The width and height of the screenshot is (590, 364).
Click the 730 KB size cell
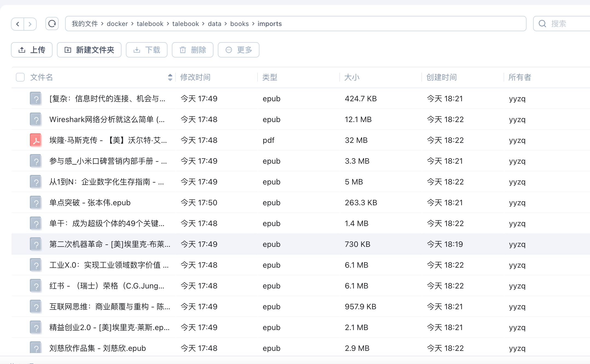click(357, 244)
